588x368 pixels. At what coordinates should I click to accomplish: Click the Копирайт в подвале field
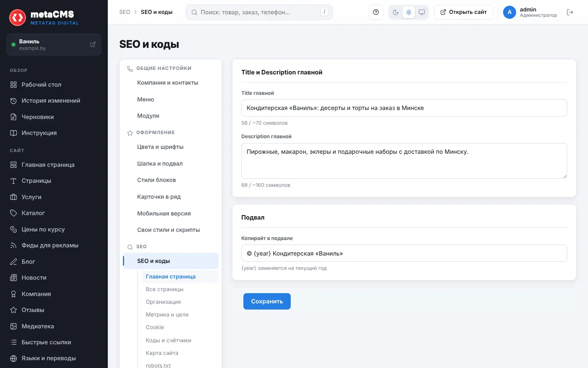pos(404,253)
